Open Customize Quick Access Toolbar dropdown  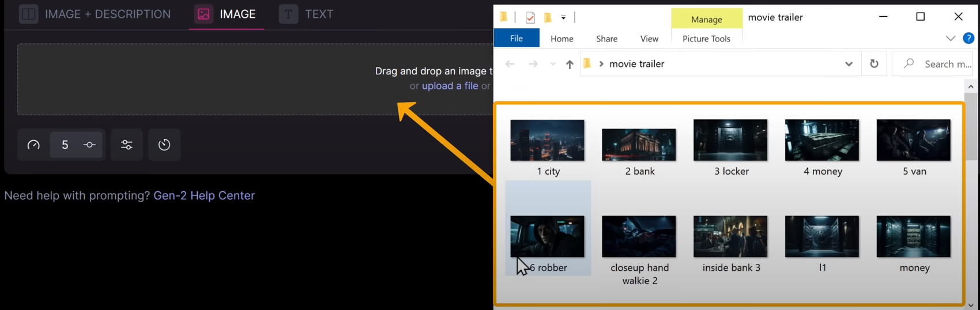(563, 18)
